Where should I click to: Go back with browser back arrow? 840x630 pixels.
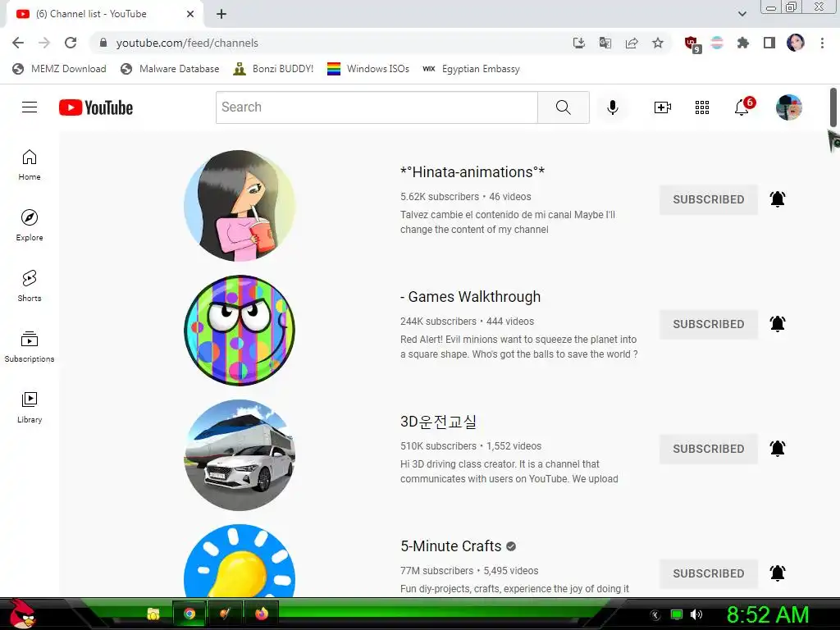click(18, 43)
